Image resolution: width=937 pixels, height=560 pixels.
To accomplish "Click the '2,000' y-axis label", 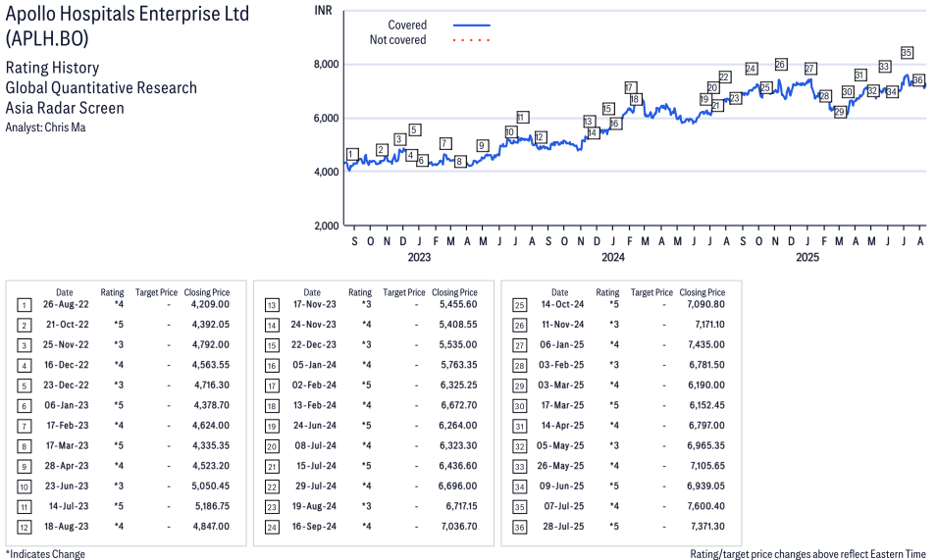I will tap(327, 226).
